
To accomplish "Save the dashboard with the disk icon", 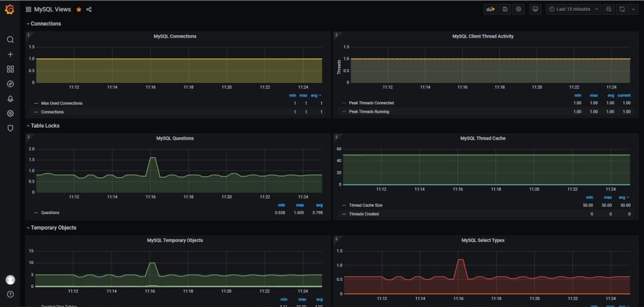I will [505, 9].
